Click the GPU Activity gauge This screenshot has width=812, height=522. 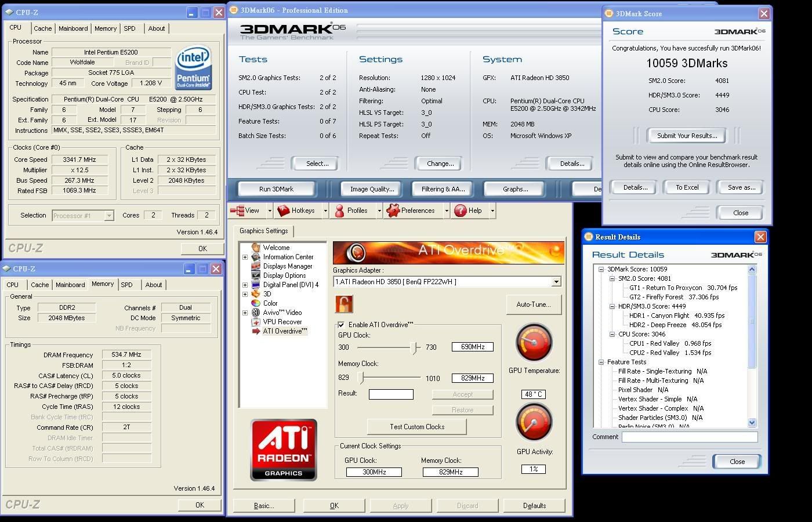click(x=534, y=422)
